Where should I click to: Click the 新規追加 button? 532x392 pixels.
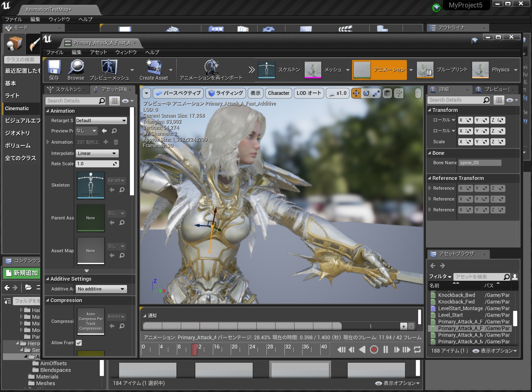[x=22, y=273]
